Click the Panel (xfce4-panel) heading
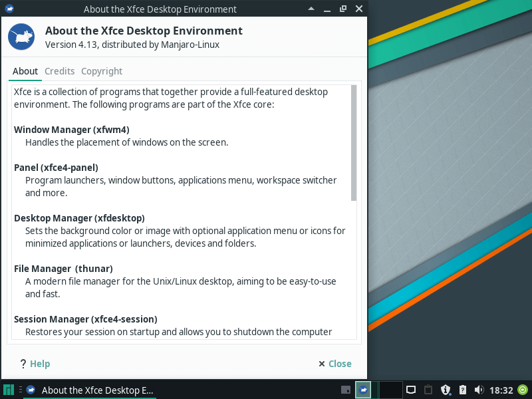This screenshot has width=532, height=399. point(56,168)
